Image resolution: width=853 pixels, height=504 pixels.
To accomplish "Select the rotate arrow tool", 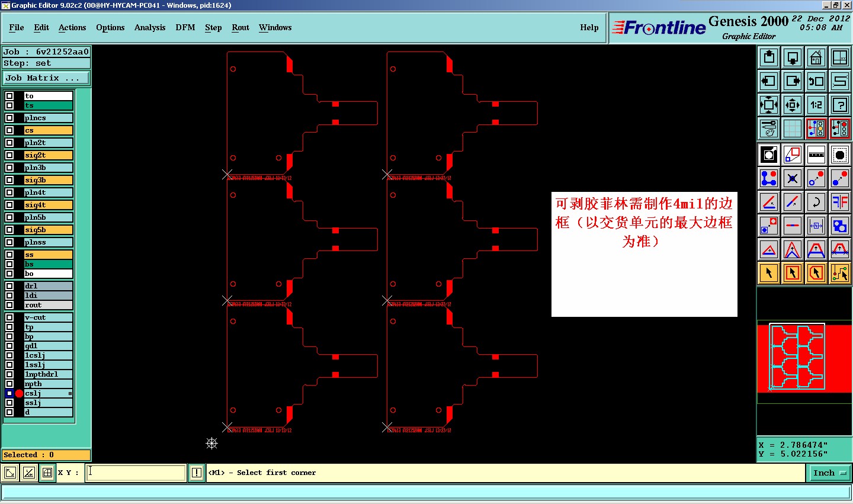I will coord(816,202).
